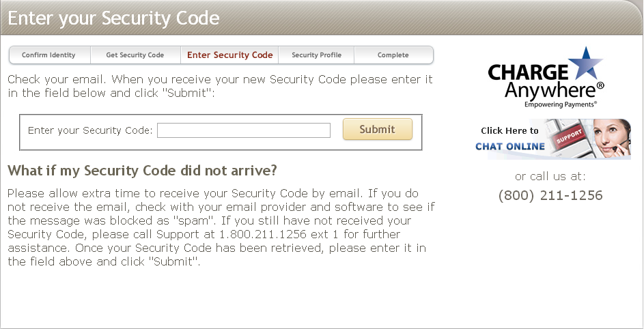Focus the Security Code input field
644x329 pixels.
[244, 130]
